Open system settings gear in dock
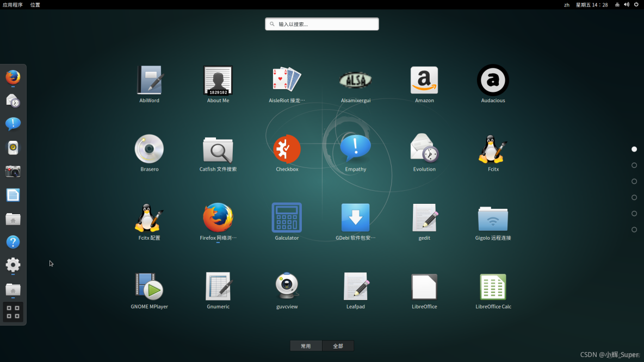644x362 pixels. [13, 265]
